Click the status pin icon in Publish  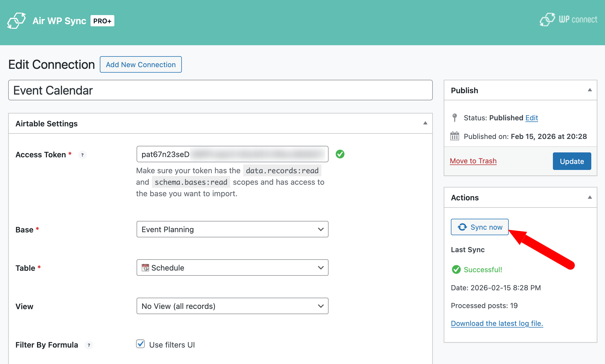coord(455,118)
